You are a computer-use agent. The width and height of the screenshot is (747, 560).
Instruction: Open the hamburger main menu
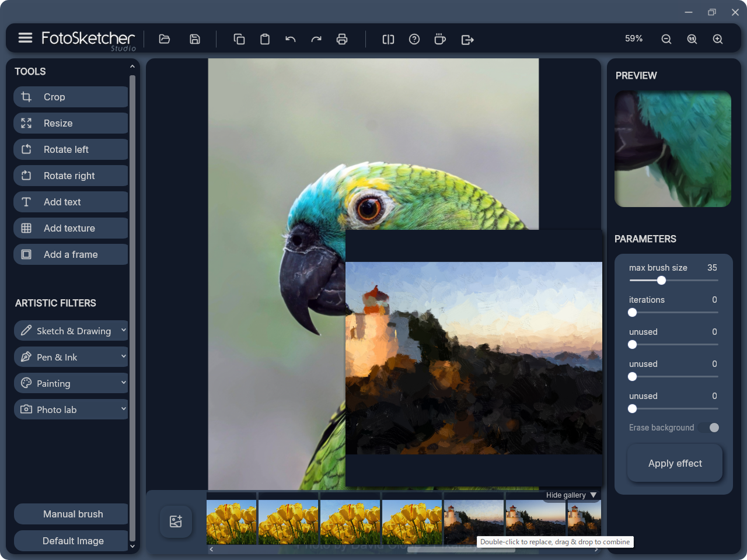(x=25, y=38)
